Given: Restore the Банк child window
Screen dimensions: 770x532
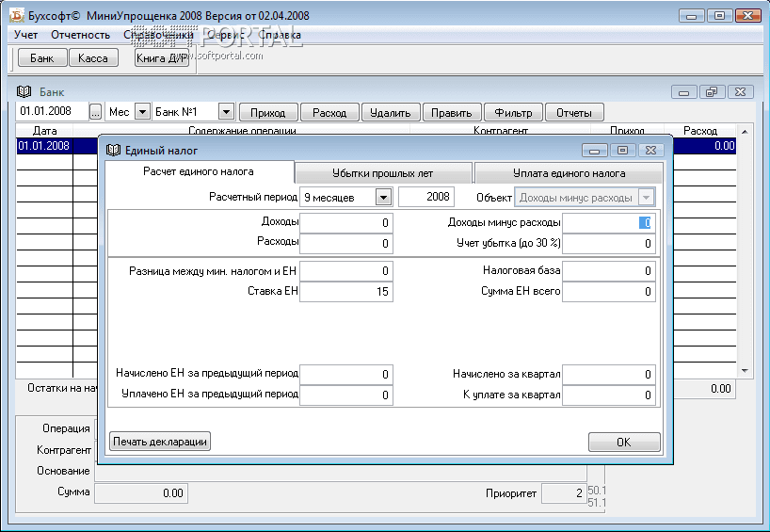Looking at the screenshot, I should [712, 92].
